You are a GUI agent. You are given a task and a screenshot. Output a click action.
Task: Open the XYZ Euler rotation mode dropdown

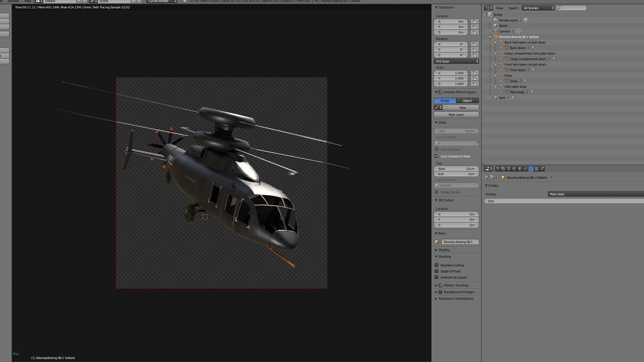pos(457,61)
